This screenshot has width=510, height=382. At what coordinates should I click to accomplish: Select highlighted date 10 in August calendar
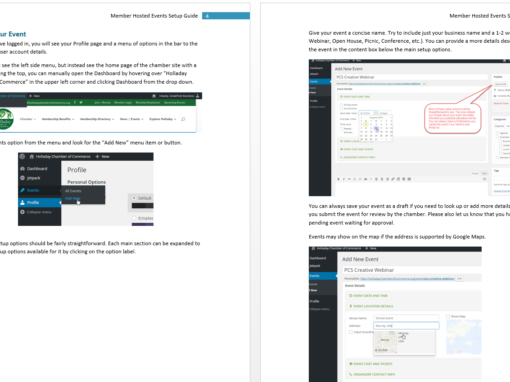[376, 128]
